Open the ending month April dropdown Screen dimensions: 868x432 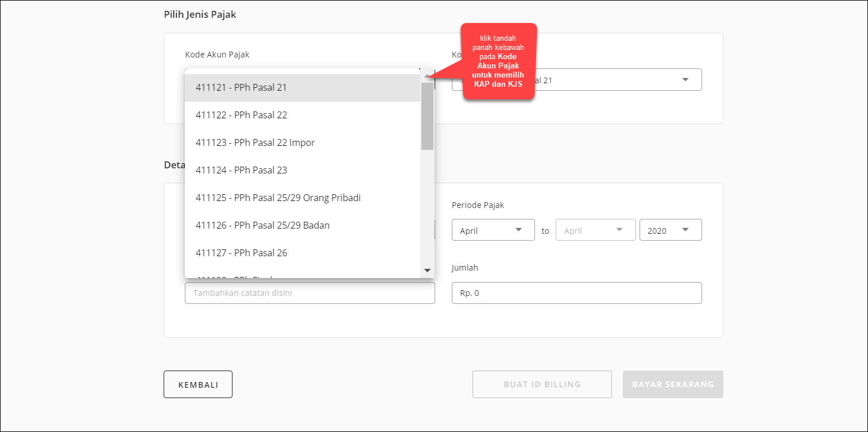[x=596, y=230]
